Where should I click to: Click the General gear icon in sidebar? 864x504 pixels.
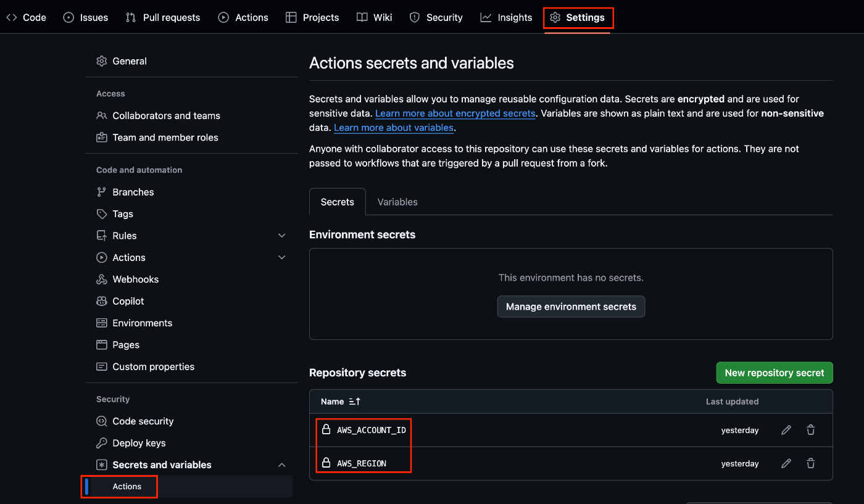click(x=102, y=61)
